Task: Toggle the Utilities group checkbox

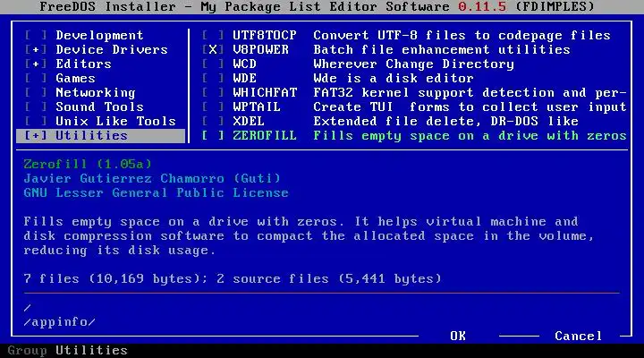Action: pos(36,136)
